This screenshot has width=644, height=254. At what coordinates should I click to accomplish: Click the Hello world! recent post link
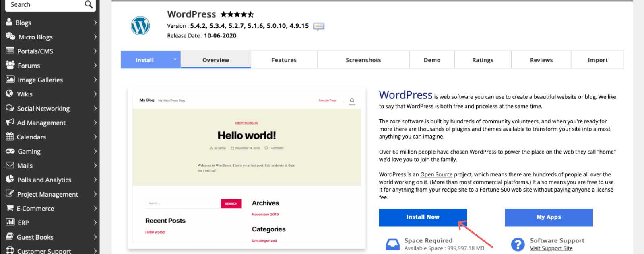pos(155,232)
